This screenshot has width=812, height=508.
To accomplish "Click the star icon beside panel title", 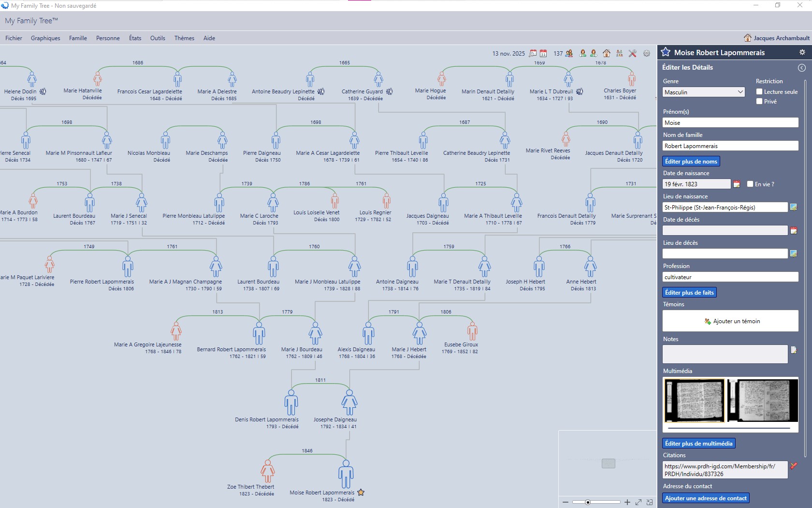I will click(x=666, y=52).
